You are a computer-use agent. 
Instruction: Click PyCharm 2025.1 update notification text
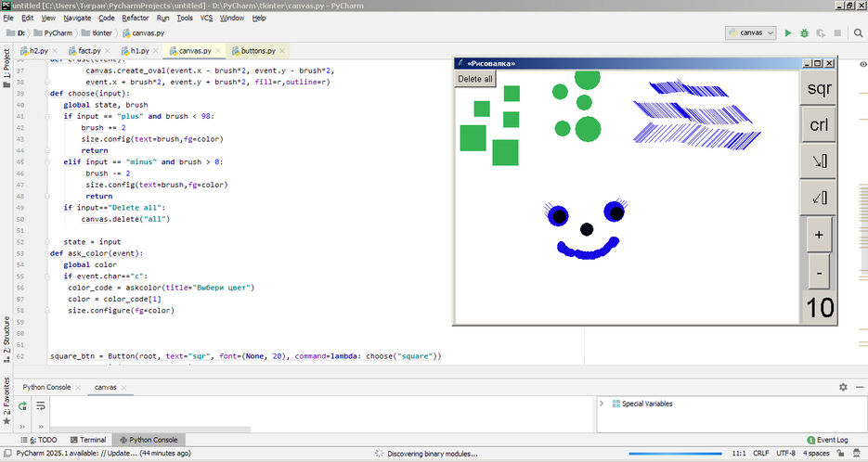104,453
